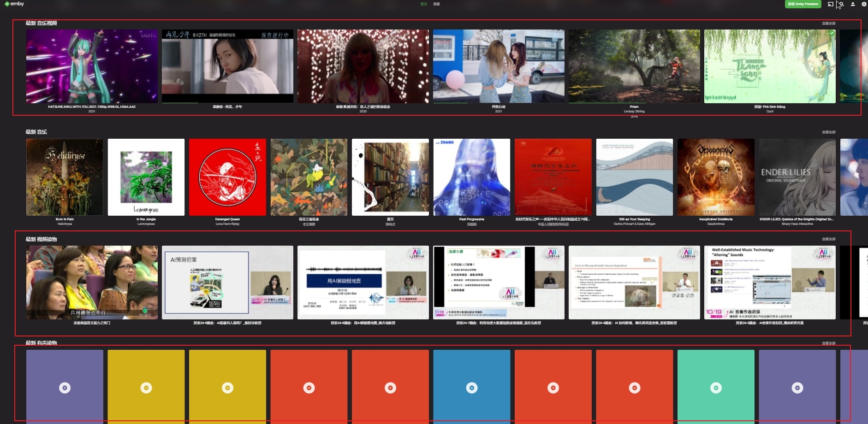Open the 夏天 bookshelf album cover
Screen dimensions: 868x424
[x=390, y=177]
